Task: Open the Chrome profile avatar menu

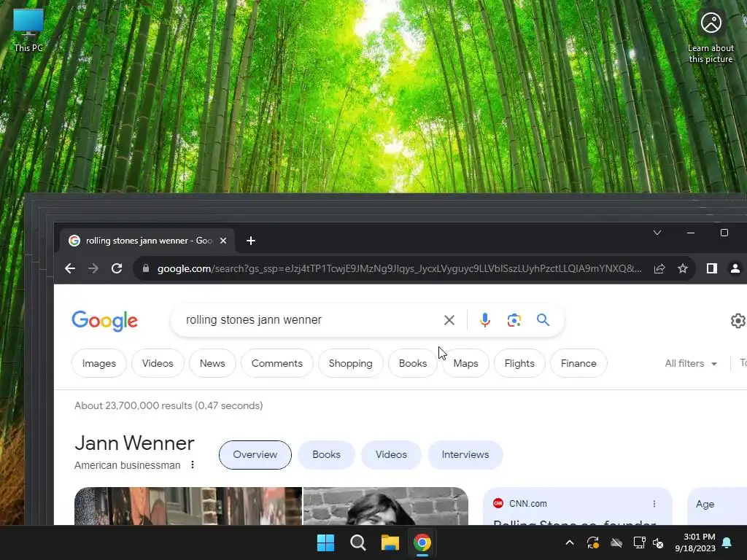Action: coord(735,268)
